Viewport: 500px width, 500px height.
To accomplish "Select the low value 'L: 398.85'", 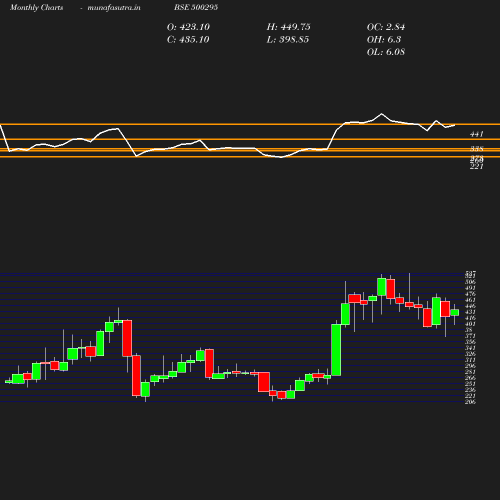I will (288, 40).
